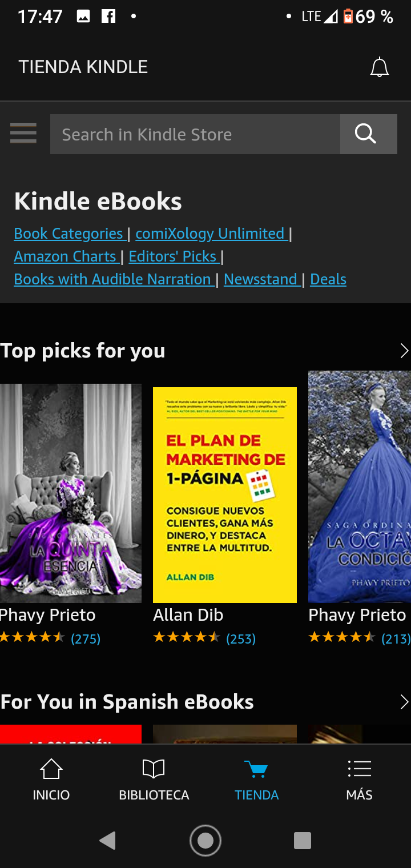411x868 pixels.
Task: Open comiXology Unlimited link
Action: click(x=210, y=234)
